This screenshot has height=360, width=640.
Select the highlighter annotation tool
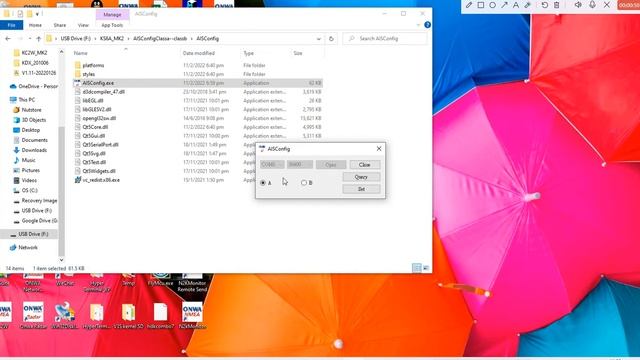pyautogui.click(x=528, y=5)
